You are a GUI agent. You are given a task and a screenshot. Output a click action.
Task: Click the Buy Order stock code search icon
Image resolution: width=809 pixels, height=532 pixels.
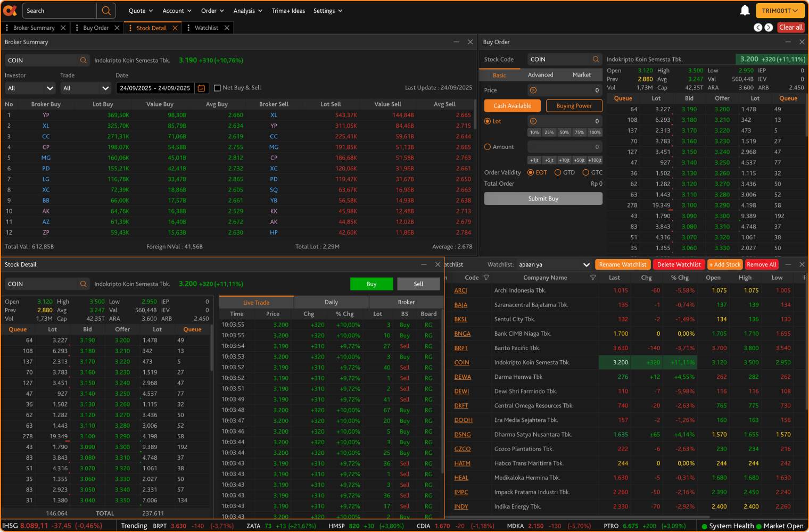tap(596, 60)
